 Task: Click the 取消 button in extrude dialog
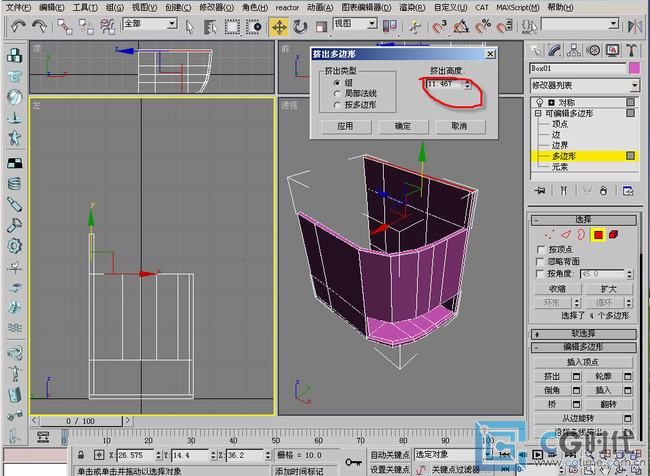point(460,126)
